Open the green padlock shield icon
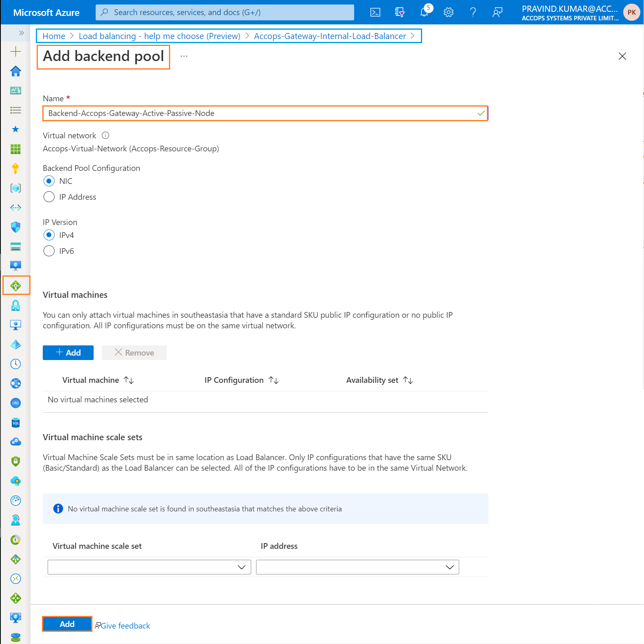 coord(15,461)
